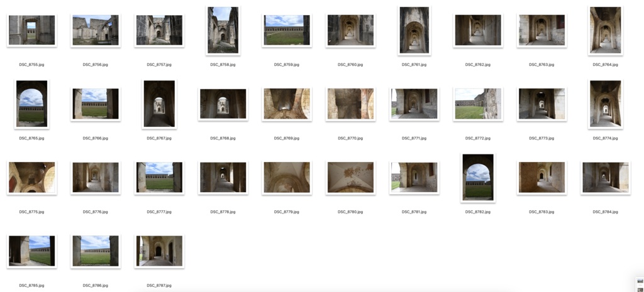The width and height of the screenshot is (644, 292).
Task: Click the DSC_8772.jpg file name label
Action: (x=478, y=138)
